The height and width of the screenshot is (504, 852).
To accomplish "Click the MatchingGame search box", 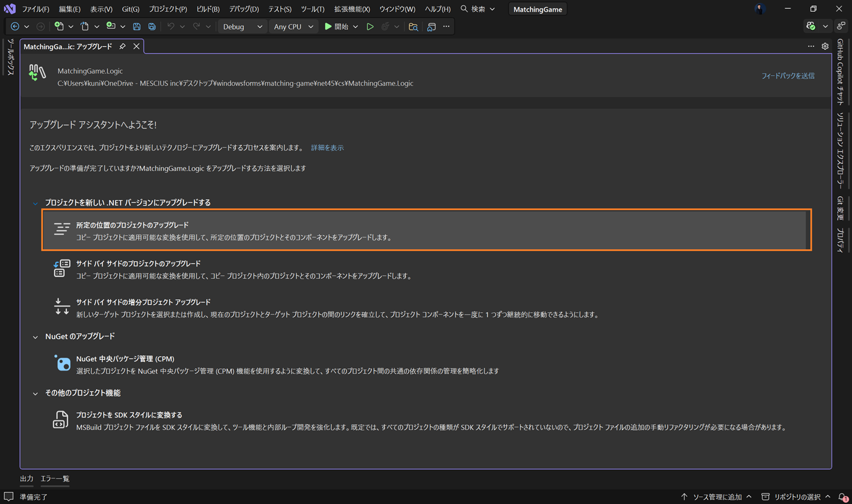I will coord(537,9).
